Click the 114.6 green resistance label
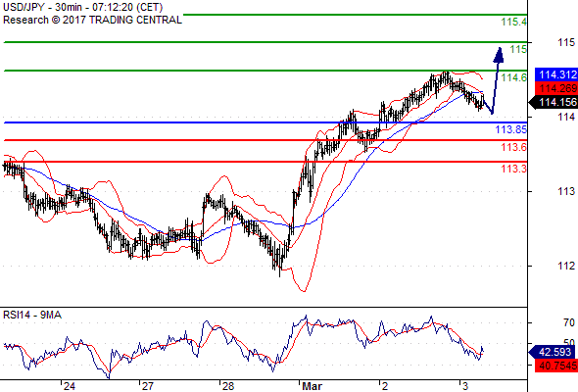 point(514,77)
